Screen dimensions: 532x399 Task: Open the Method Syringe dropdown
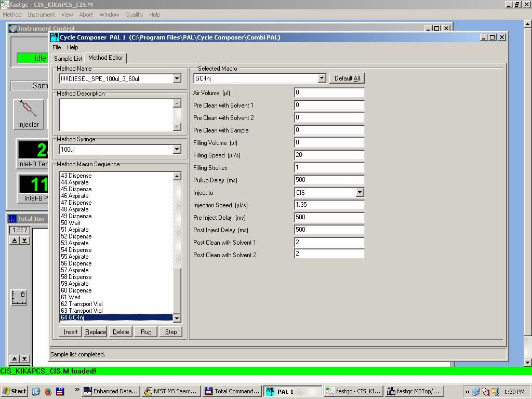click(x=177, y=149)
